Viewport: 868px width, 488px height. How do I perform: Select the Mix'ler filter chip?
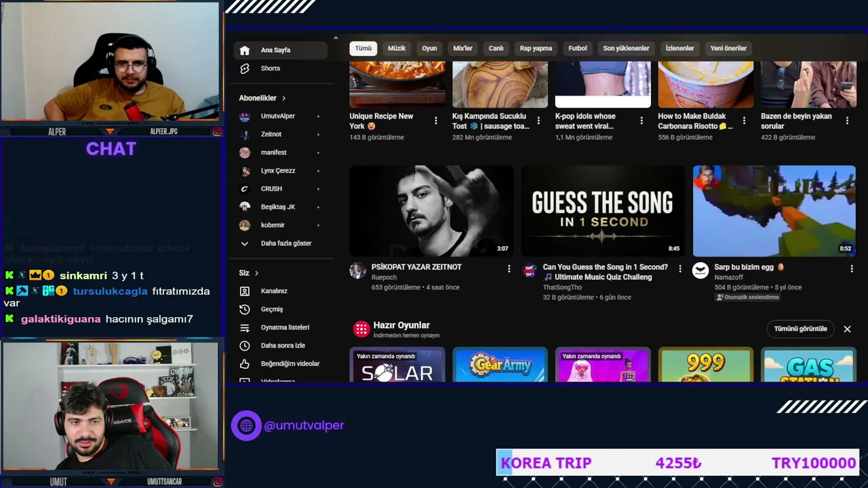point(462,48)
